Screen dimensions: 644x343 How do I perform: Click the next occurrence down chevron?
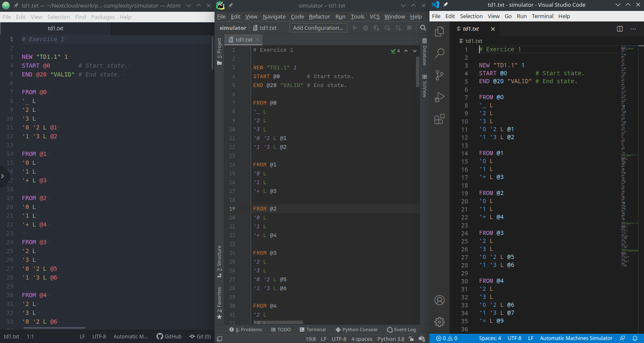click(x=414, y=50)
